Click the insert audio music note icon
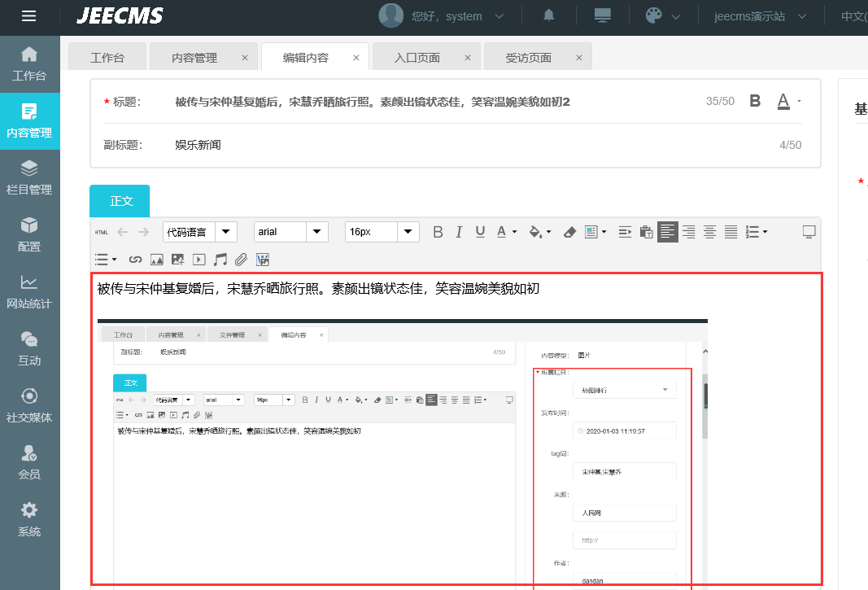868x590 pixels. click(220, 260)
